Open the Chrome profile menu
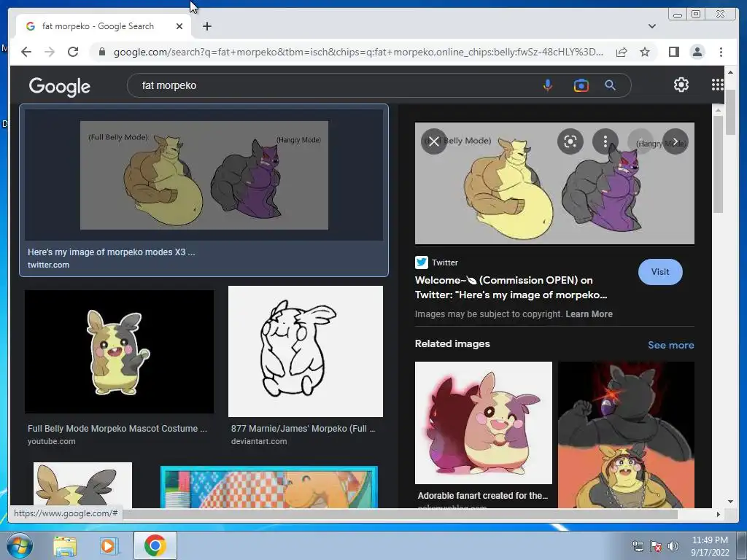Screen dimensions: 747x560 coord(697,52)
